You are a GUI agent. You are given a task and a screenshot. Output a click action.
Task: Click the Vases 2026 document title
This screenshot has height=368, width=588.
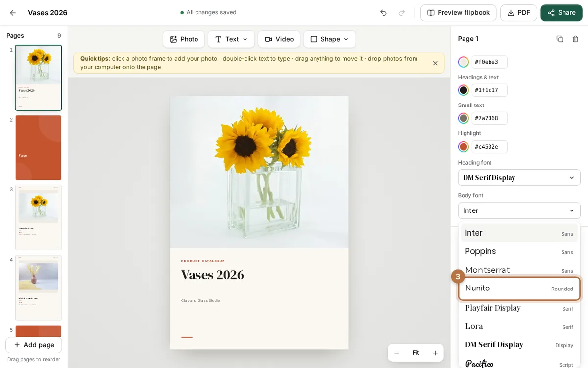tap(48, 13)
